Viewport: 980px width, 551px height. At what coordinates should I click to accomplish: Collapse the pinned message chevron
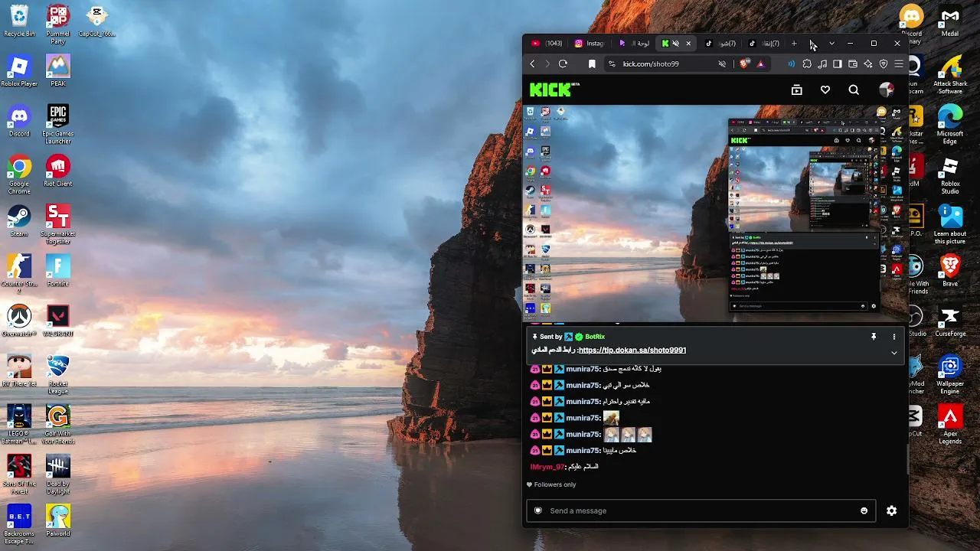click(893, 353)
